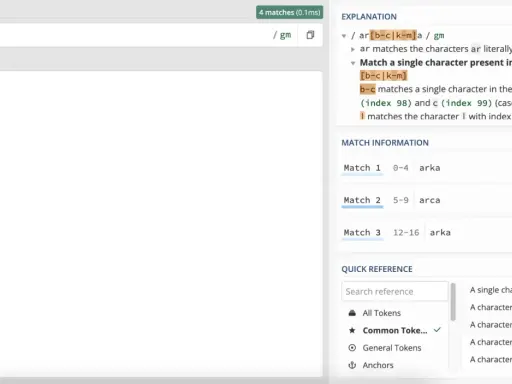Select Anchors category

378,365
